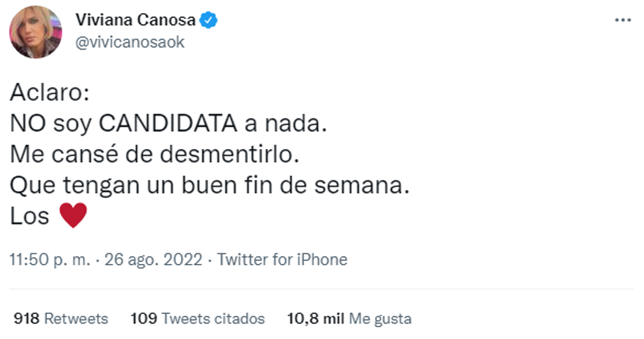Screen dimensions: 644x339
Task: Click the Twitter for iPhone source label
Action: tap(282, 259)
